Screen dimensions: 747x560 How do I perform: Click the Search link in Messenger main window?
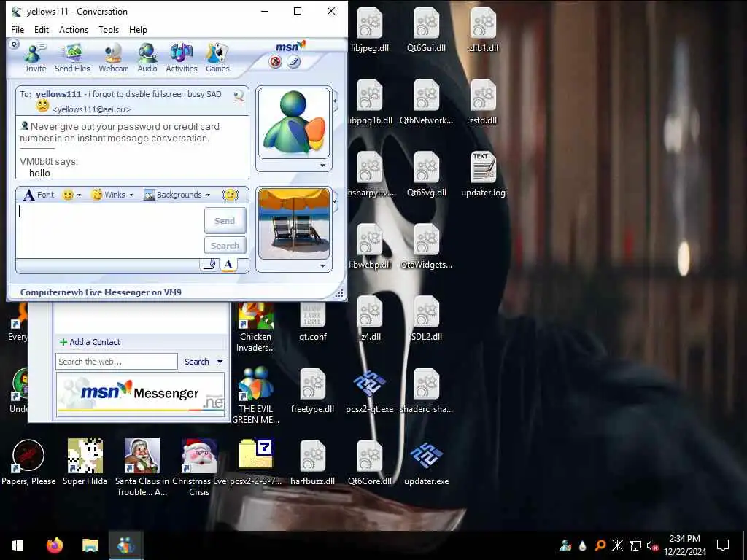(x=197, y=362)
